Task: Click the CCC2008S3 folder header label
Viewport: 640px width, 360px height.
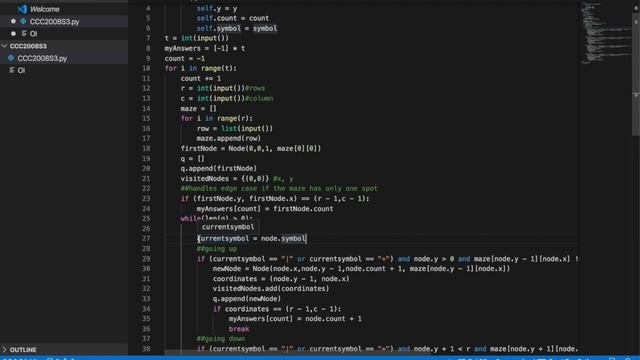Action: tap(28, 46)
